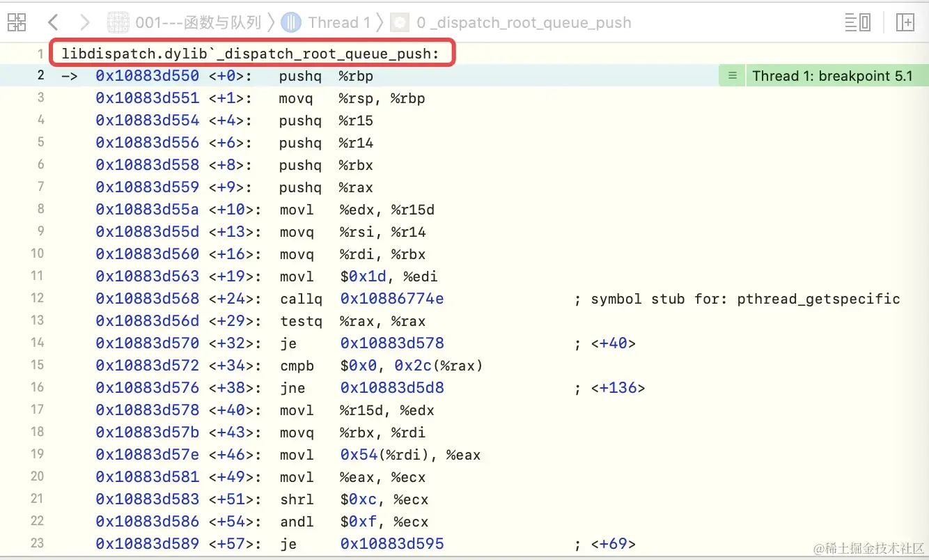Click address 0x10883d554 on line 4
This screenshot has height=560, width=929.
pyautogui.click(x=148, y=120)
